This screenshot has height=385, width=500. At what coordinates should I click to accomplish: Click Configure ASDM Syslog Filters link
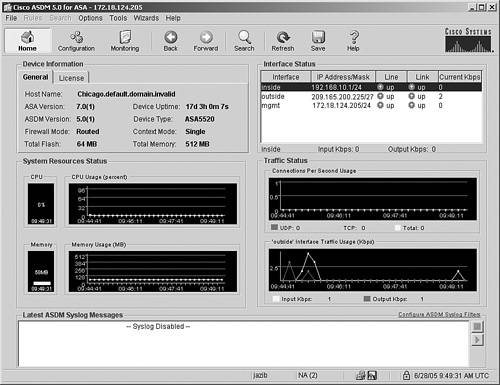pos(439,314)
